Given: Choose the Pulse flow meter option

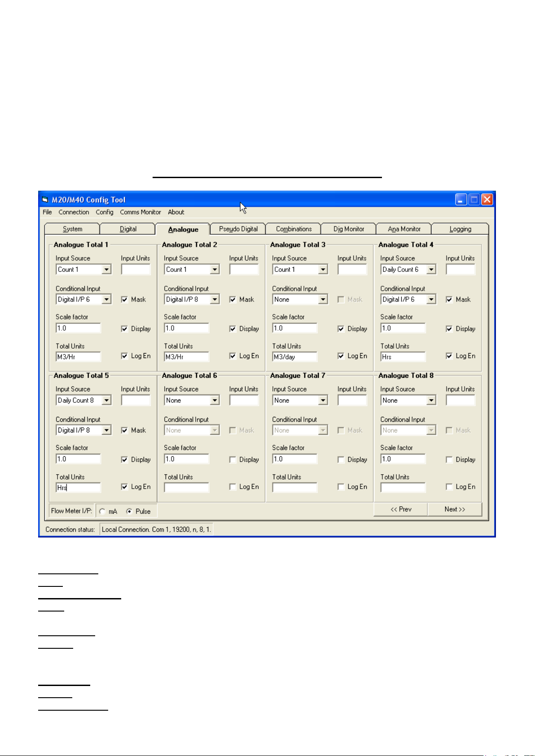Looking at the screenshot, I should click(x=129, y=511).
